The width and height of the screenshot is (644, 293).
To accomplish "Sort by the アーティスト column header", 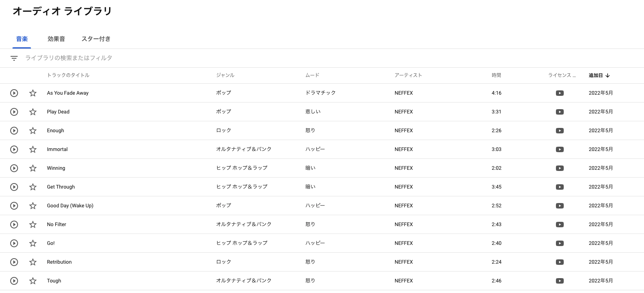I will point(408,75).
